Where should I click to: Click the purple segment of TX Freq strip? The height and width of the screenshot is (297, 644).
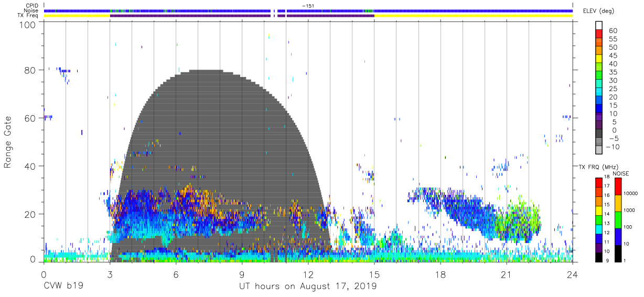pos(241,16)
